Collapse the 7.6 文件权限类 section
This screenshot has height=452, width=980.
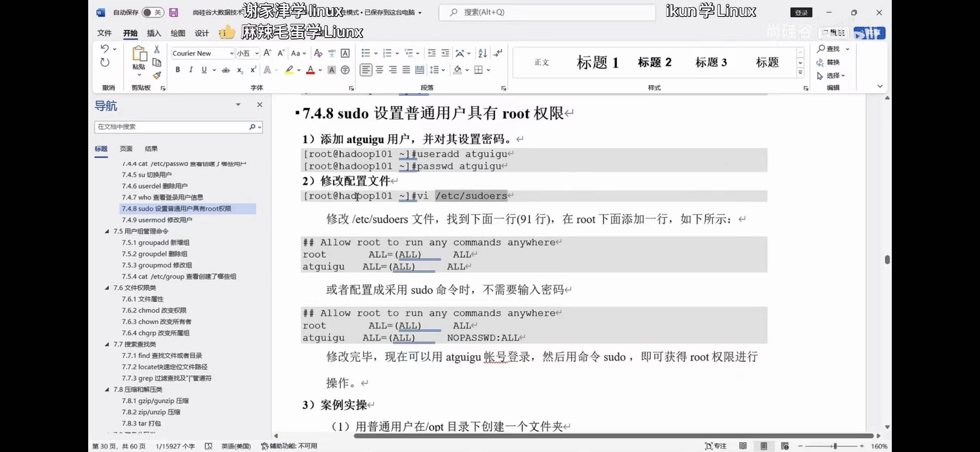tap(107, 288)
